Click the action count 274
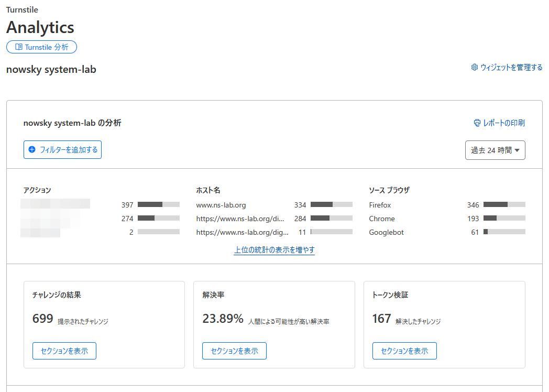 point(127,219)
